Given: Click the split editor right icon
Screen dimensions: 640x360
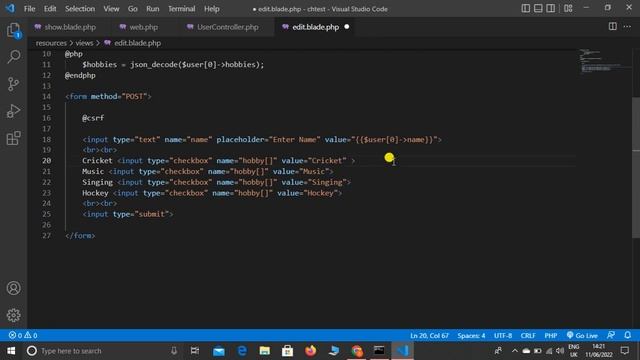Looking at the screenshot, I should pos(613,27).
